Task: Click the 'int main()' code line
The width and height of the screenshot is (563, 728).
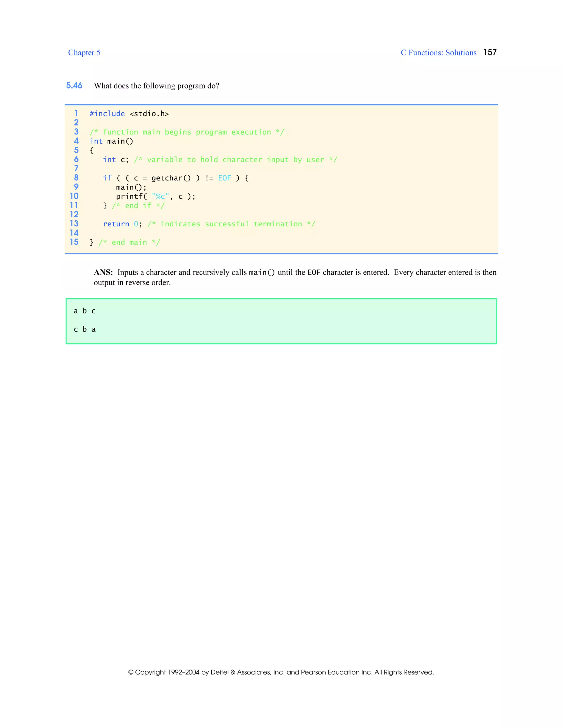Action: (111, 141)
